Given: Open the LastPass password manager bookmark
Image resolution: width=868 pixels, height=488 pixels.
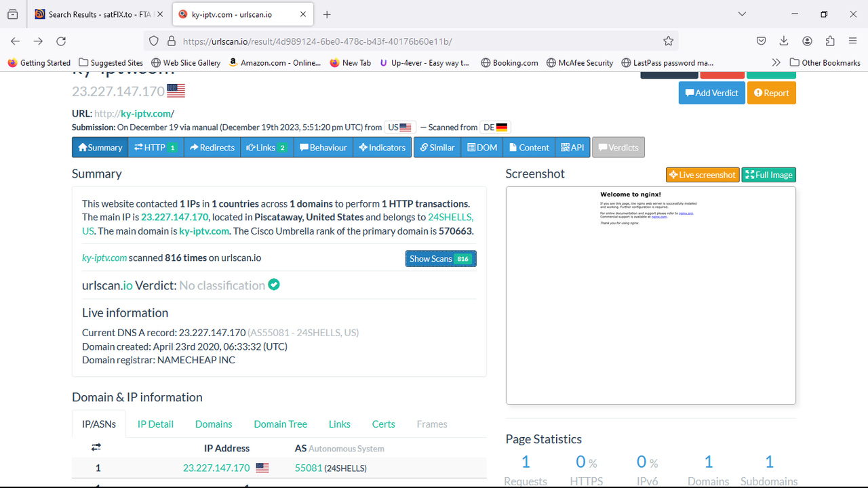Looking at the screenshot, I should click(667, 62).
